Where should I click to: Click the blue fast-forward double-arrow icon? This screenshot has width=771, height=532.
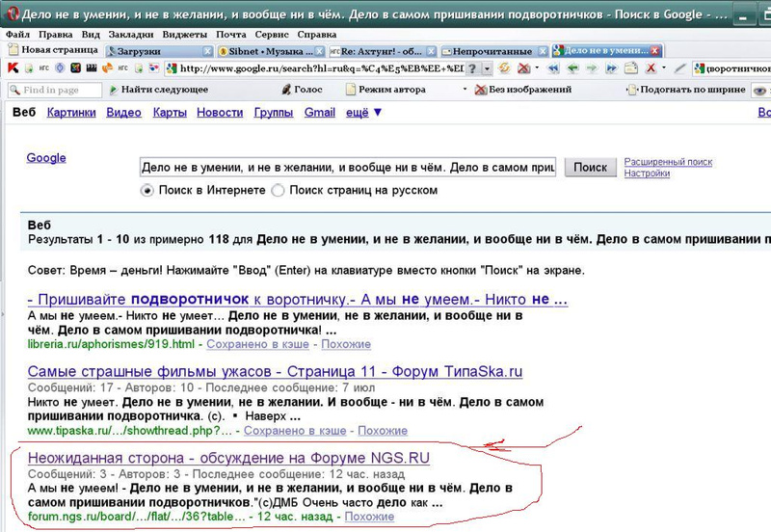(607, 68)
